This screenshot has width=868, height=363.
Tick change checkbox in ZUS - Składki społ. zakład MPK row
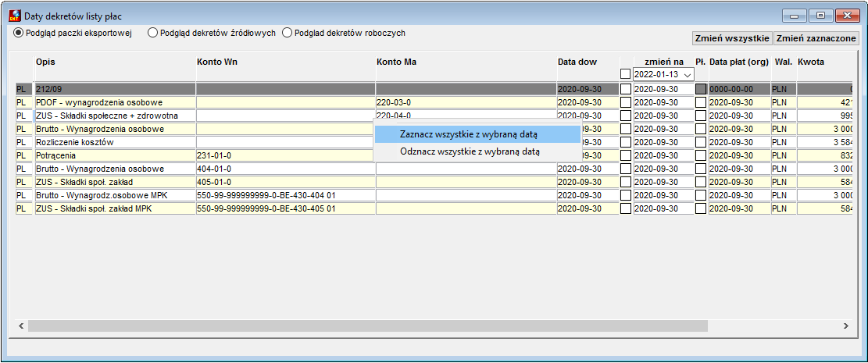626,208
